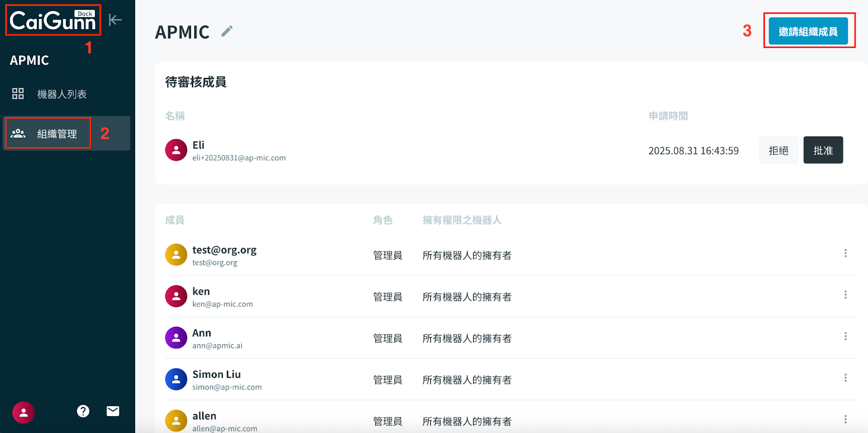Click the 邀請組織成員 button
Viewport: 868px width, 433px height.
(x=808, y=31)
